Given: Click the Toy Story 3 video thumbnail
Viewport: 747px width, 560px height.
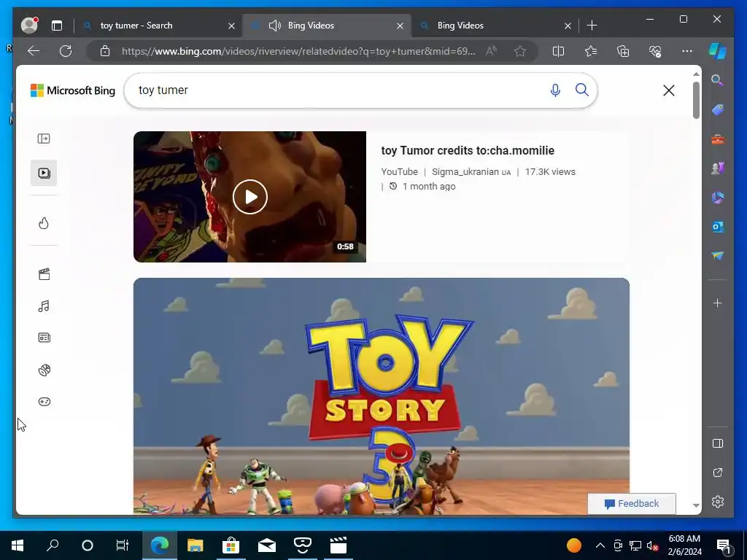Looking at the screenshot, I should coord(381,396).
